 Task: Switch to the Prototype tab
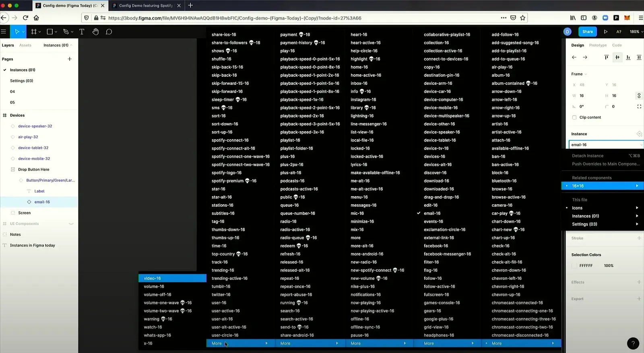[x=598, y=45]
